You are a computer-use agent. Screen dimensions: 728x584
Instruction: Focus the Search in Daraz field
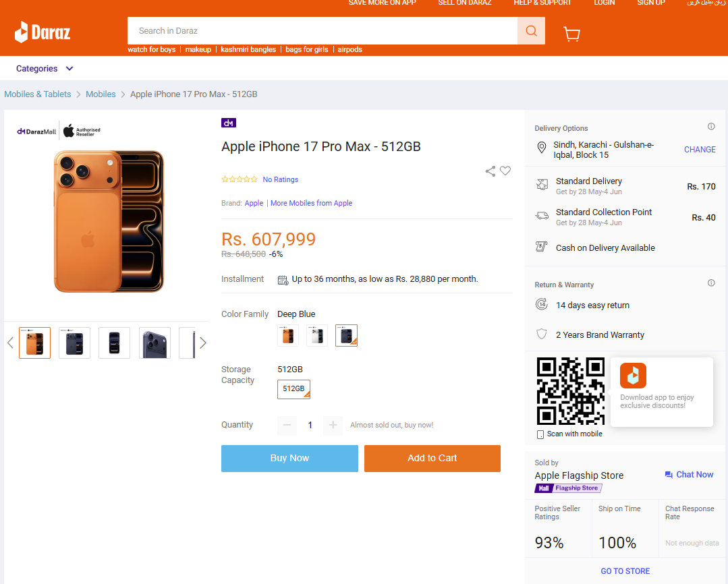tap(323, 31)
